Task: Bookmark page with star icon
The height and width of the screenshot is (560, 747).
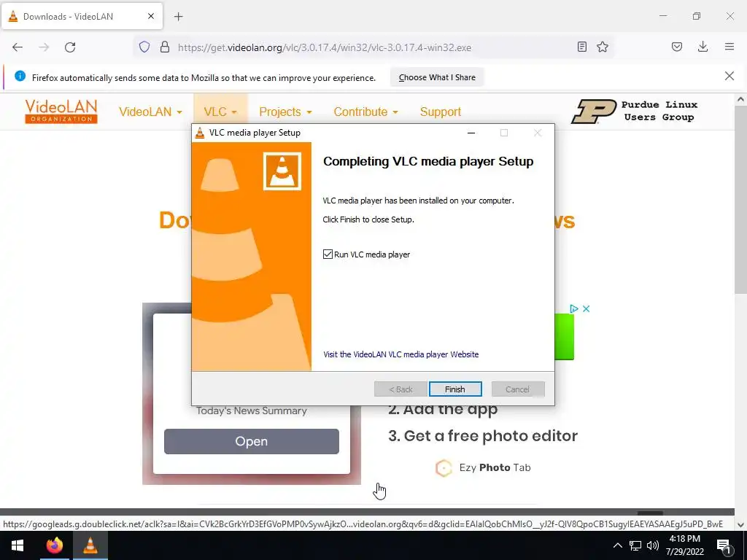Action: 603,47
